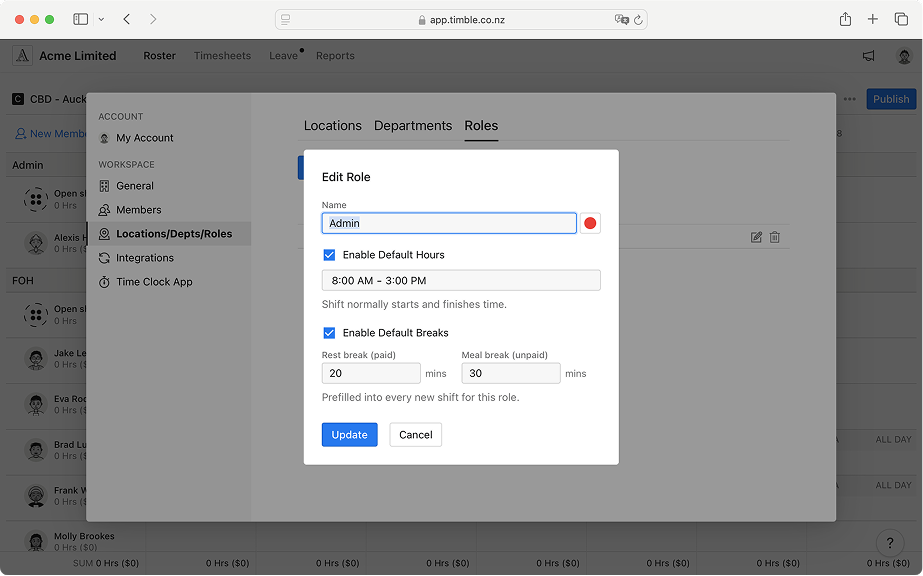Click the Update button
Image resolution: width=923 pixels, height=576 pixels.
point(350,435)
